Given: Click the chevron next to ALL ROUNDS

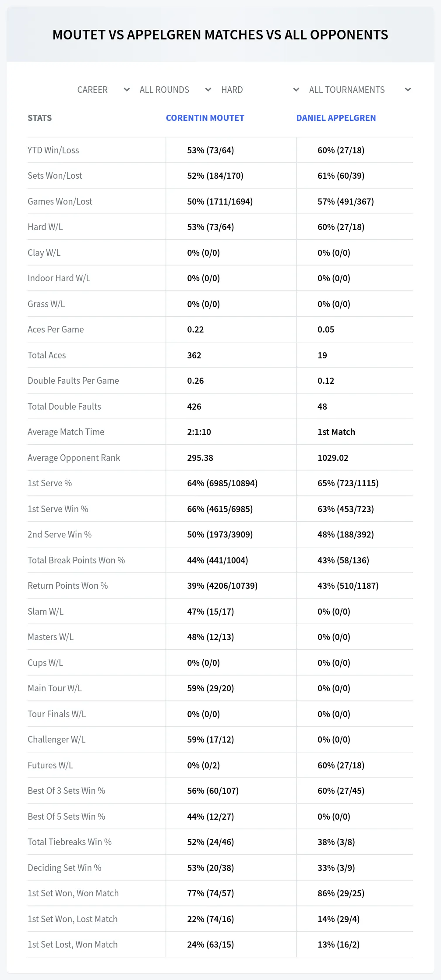Looking at the screenshot, I should click(x=208, y=90).
